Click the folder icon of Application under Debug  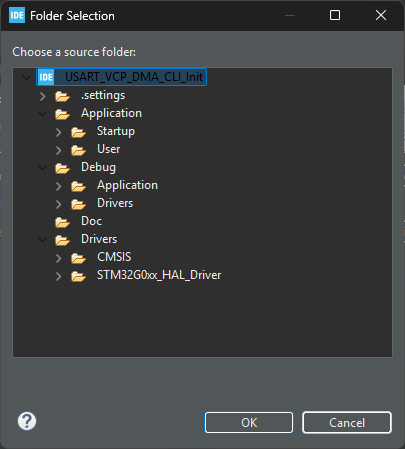coord(78,186)
